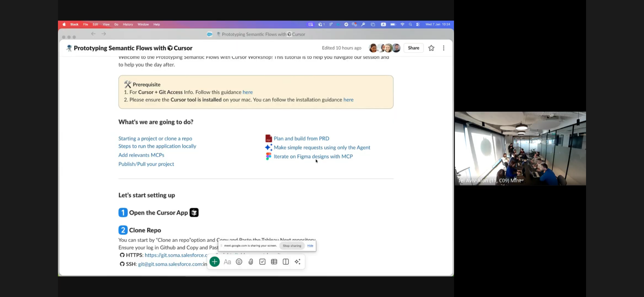Click the Share button
This screenshot has height=297, width=644.
point(414,48)
